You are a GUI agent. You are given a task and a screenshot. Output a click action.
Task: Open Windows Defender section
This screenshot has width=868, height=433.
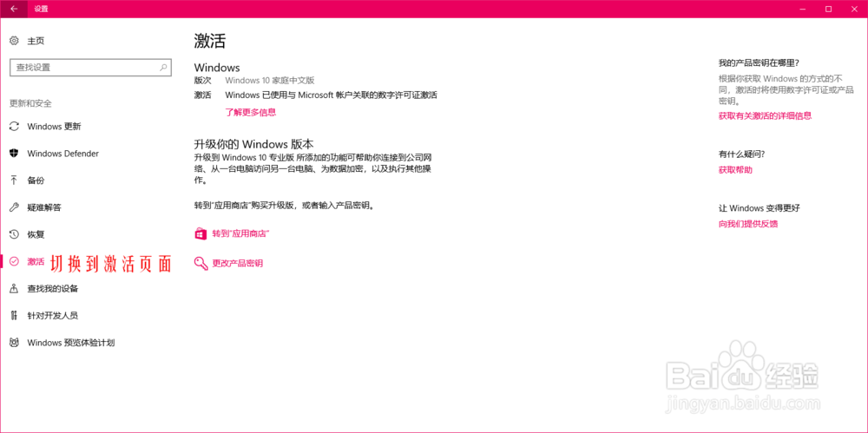tap(63, 154)
